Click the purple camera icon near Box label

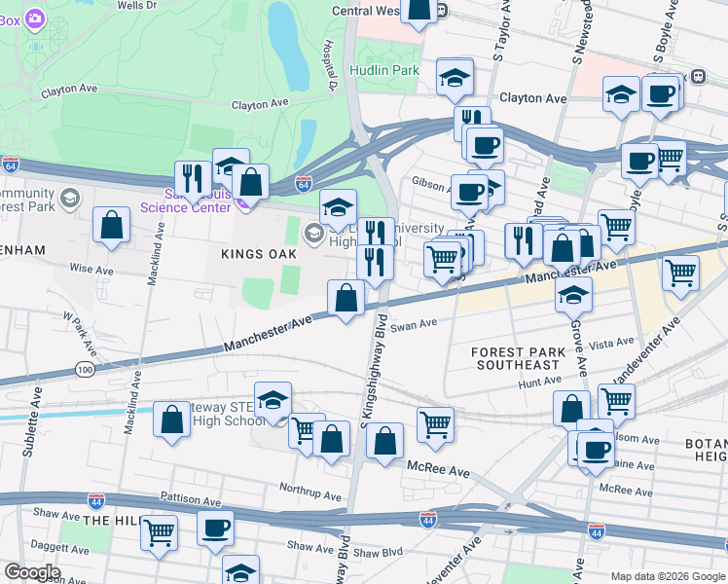click(34, 19)
